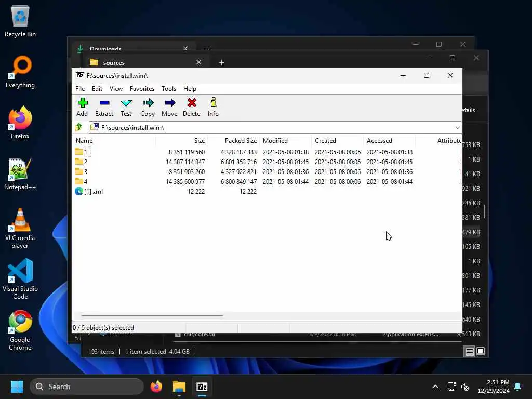Viewport: 532px width, 399px height.
Task: Click the taskbar Search box
Action: pyautogui.click(x=87, y=387)
